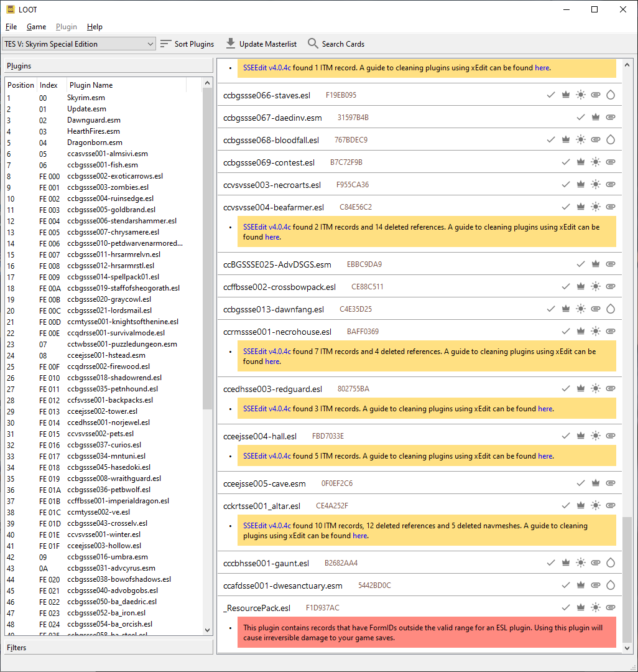Click the checkmark icon on cceejsse005-cave.esm card

pos(581,483)
